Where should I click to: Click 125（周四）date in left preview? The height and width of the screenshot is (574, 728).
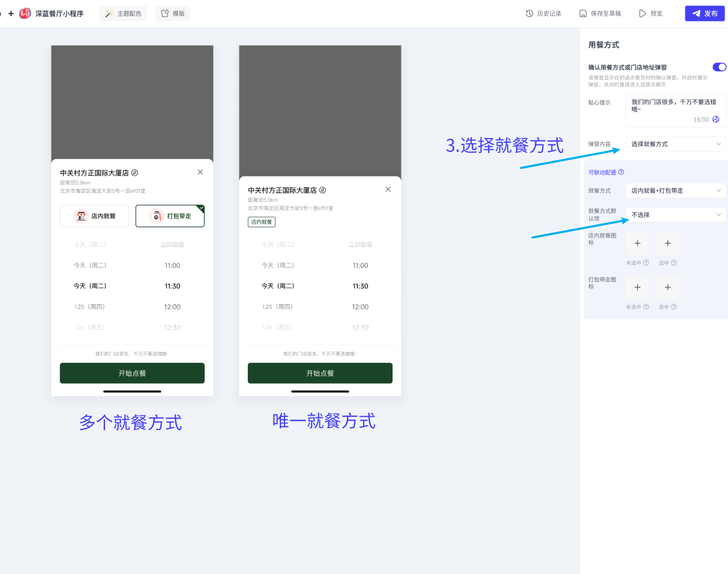click(x=89, y=307)
